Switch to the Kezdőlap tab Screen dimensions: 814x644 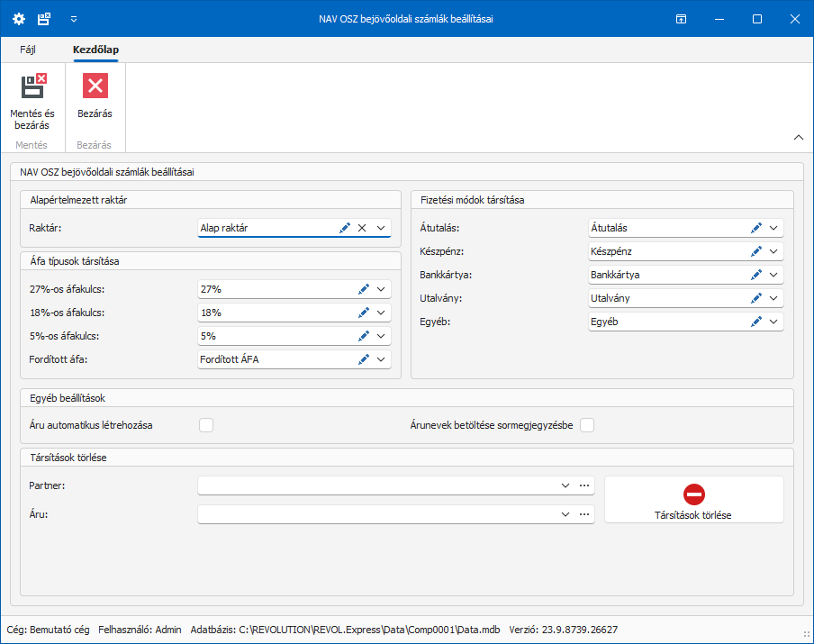(x=95, y=50)
